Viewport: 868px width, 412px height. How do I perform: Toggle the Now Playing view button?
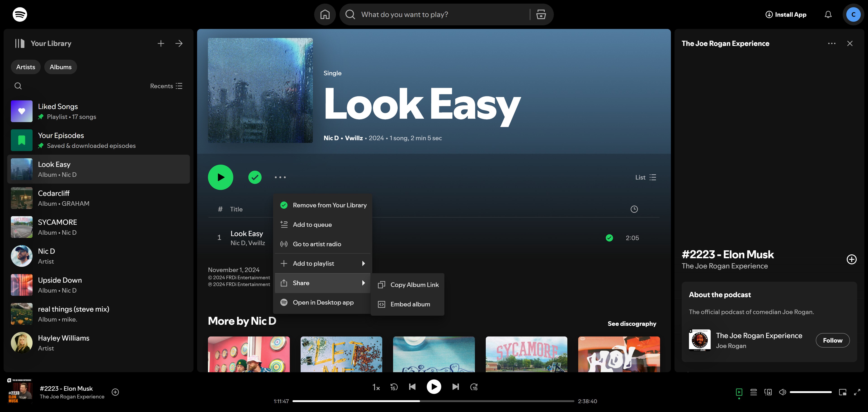pyautogui.click(x=739, y=392)
